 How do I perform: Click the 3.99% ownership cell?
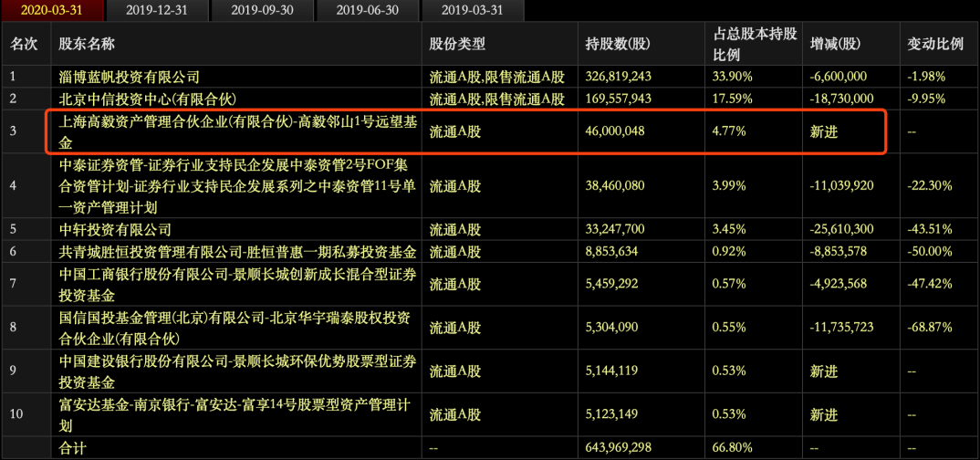(x=729, y=185)
